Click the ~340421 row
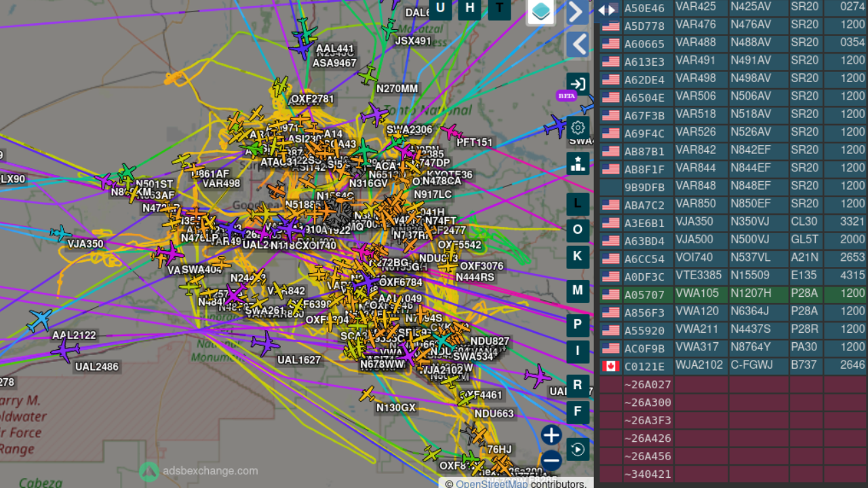The width and height of the screenshot is (868, 488). tap(732, 474)
